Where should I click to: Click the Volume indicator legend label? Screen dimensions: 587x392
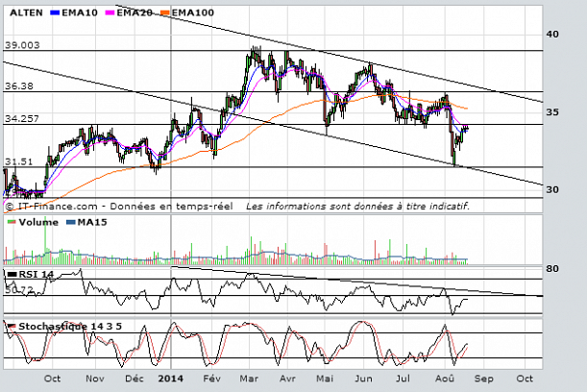(38, 222)
